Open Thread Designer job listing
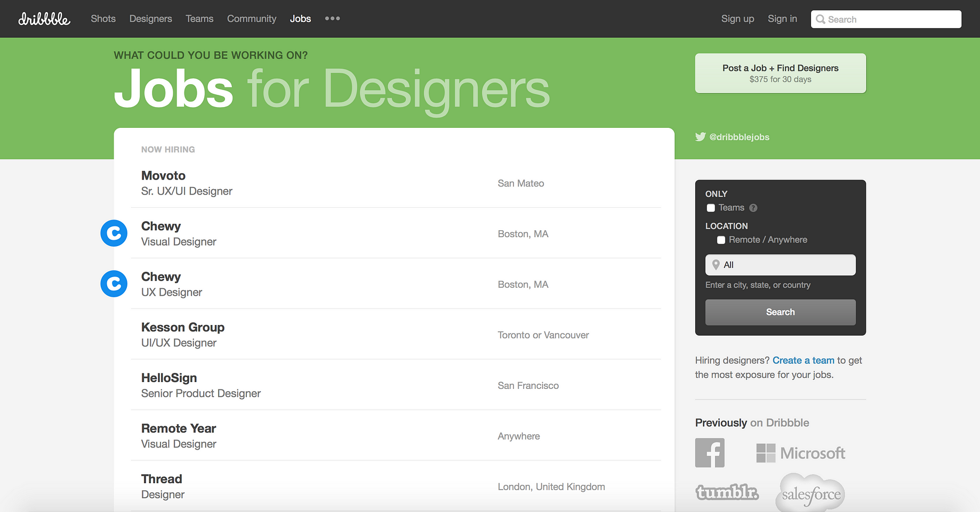Screen dimensions: 980x512 [x=396, y=486]
